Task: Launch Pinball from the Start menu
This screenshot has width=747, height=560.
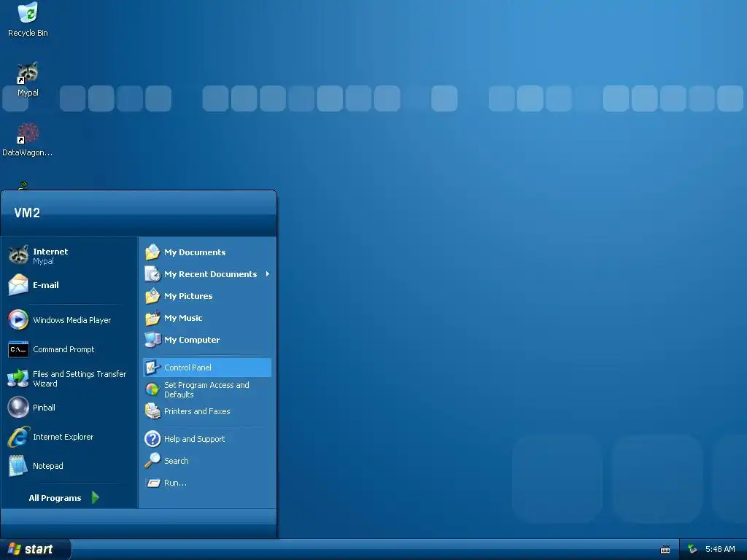Action: point(69,408)
